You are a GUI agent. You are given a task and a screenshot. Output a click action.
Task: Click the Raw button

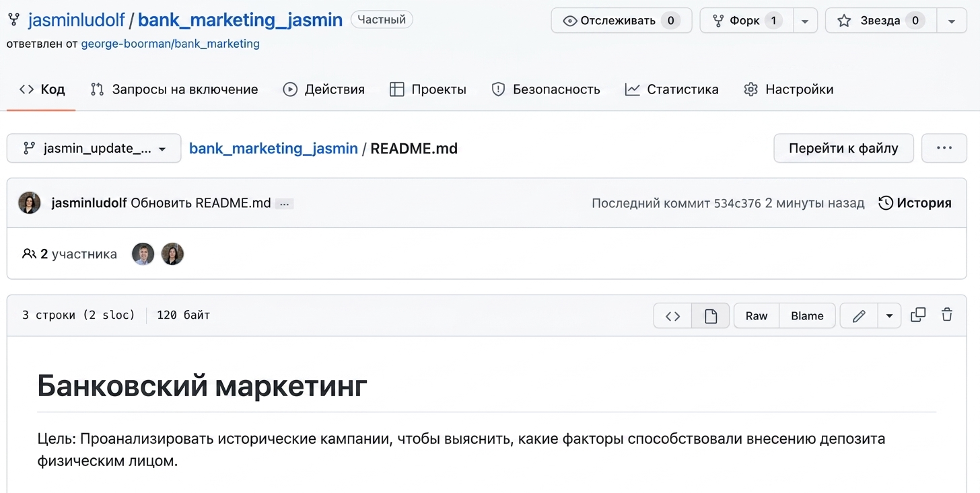click(x=757, y=316)
